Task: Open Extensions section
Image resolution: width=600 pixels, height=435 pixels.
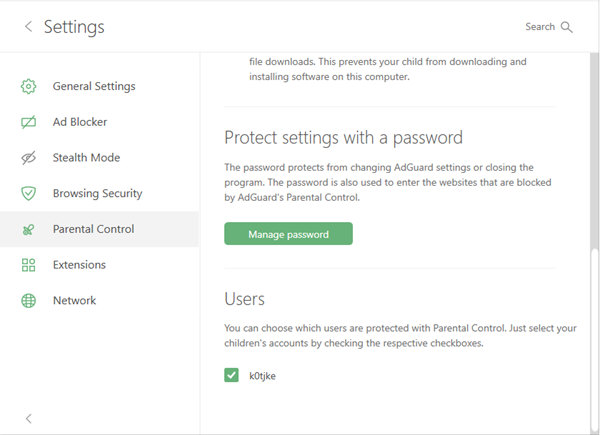Action: tap(99, 265)
